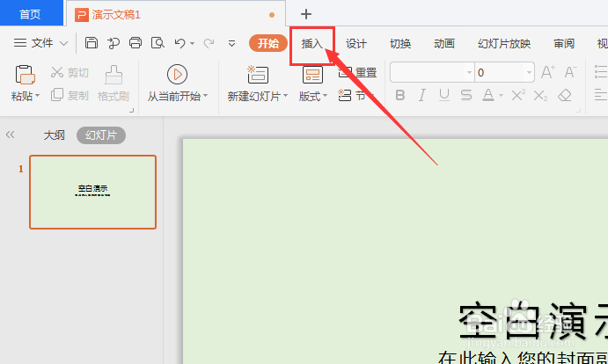
Task: Toggle Strikethrough formatting
Action: (x=466, y=95)
